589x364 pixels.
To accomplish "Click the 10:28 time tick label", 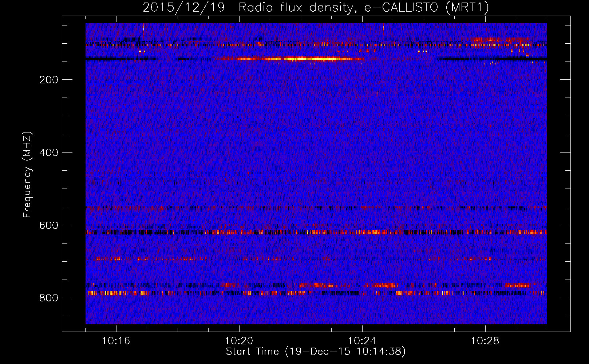I will point(485,341).
